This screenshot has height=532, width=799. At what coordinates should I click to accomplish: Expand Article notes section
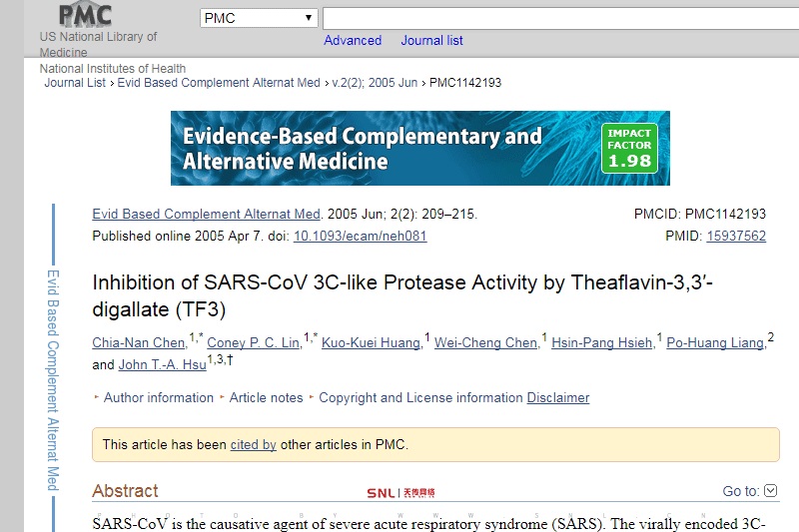(x=266, y=397)
